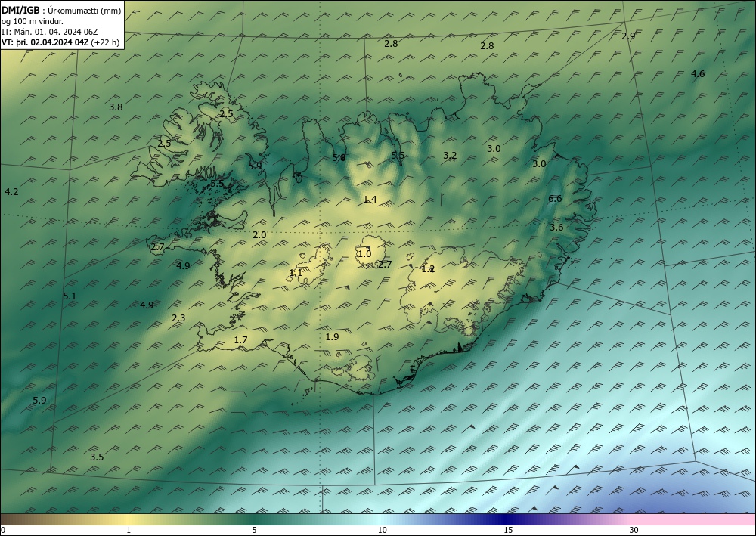Image resolution: width=756 pixels, height=536 pixels.
Task: Click the brown start of the color scale
Action: tap(20, 519)
